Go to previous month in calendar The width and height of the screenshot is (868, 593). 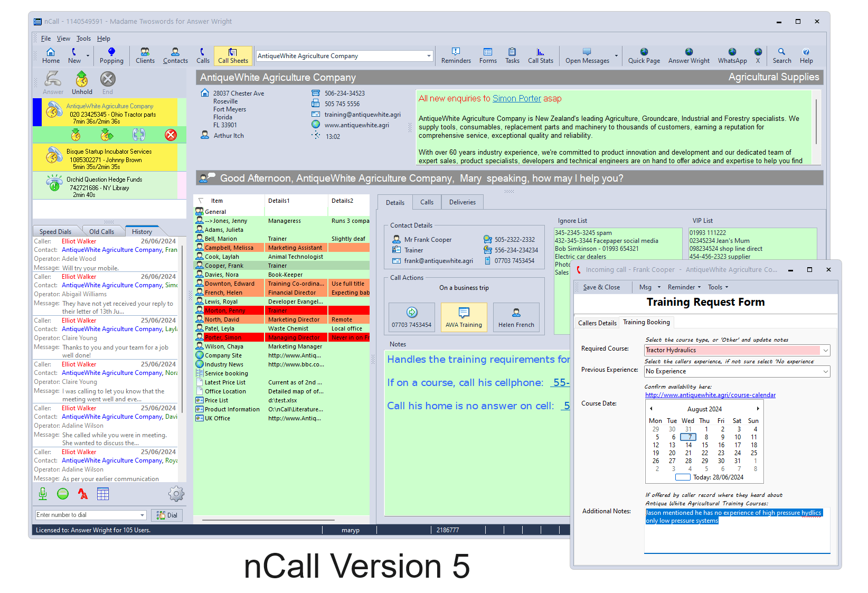[651, 409]
